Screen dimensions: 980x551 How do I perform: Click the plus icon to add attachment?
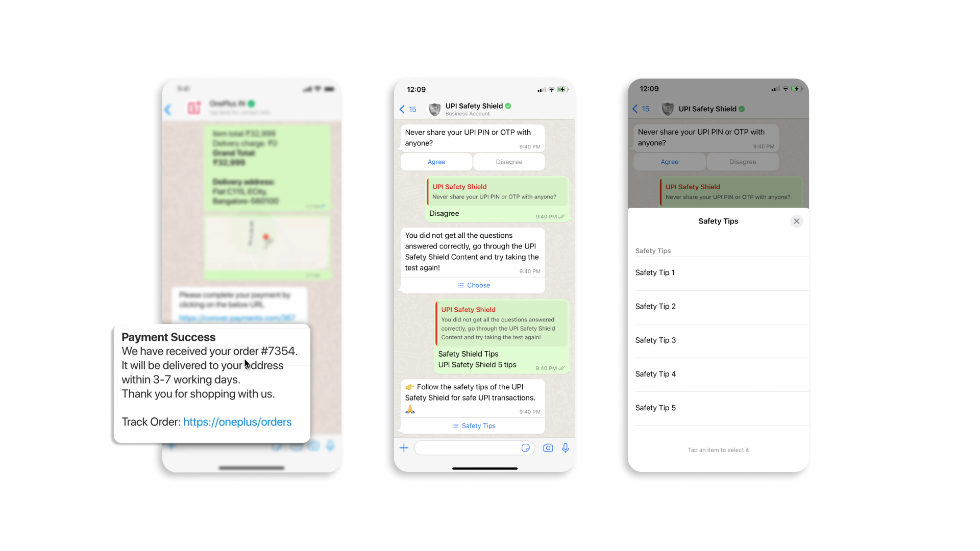click(404, 448)
